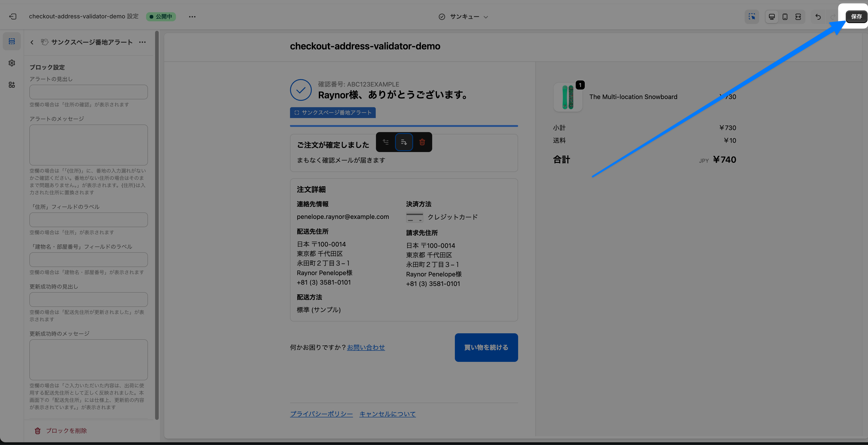Image resolution: width=868 pixels, height=445 pixels.
Task: Click the サンクスページ番地アラート block label in preview
Action: tap(333, 112)
